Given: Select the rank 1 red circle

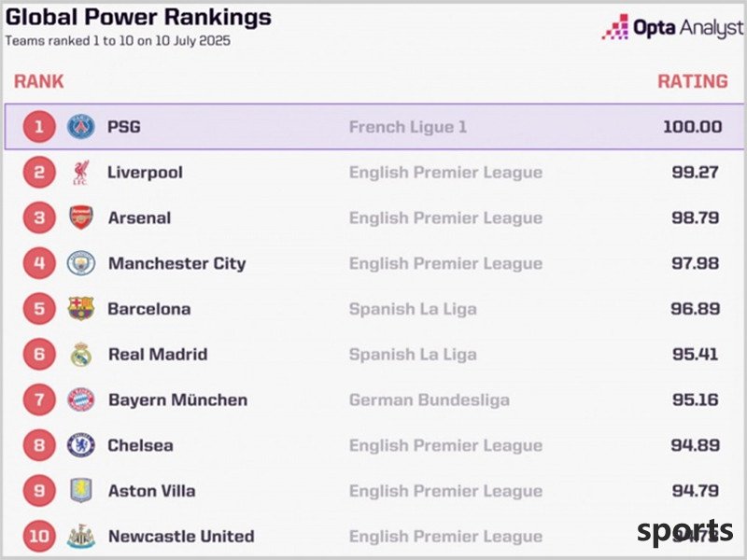Looking at the screenshot, I should 39,127.
